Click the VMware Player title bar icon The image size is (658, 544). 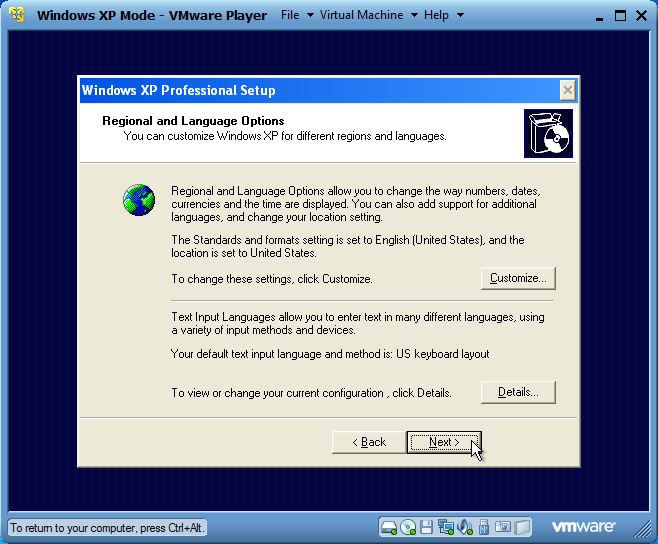click(17, 15)
